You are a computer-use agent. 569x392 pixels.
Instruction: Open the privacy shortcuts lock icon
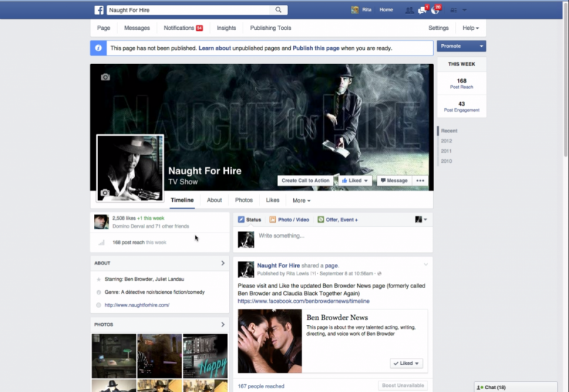[x=453, y=10]
